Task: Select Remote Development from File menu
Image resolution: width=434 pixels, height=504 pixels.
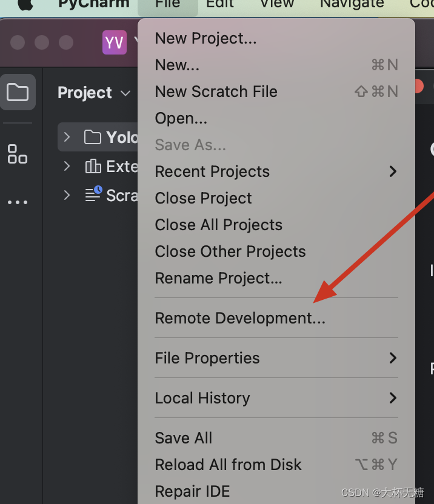Action: [x=240, y=318]
